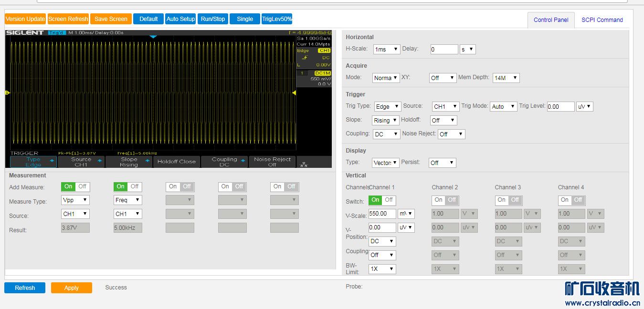Toggle the Channel 1 switch
Screen dimensions: 644x309
coord(382,200)
